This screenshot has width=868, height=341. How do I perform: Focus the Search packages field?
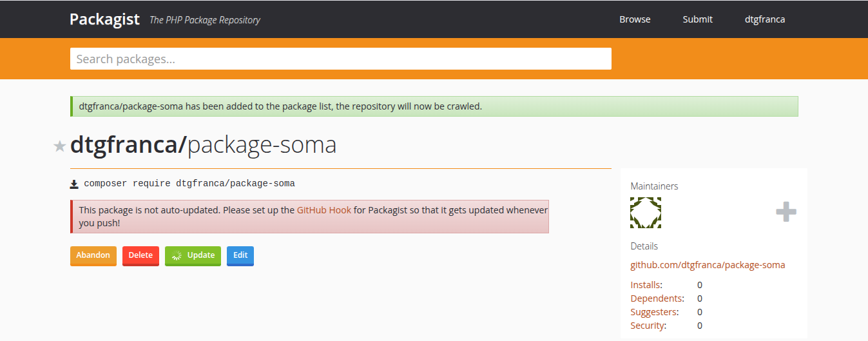pos(340,59)
